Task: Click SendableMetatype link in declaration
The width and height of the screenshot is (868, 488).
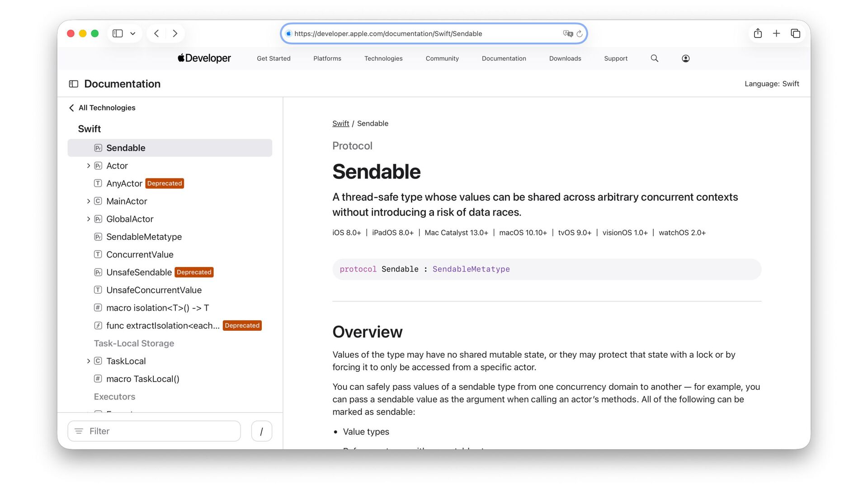Action: pos(471,269)
